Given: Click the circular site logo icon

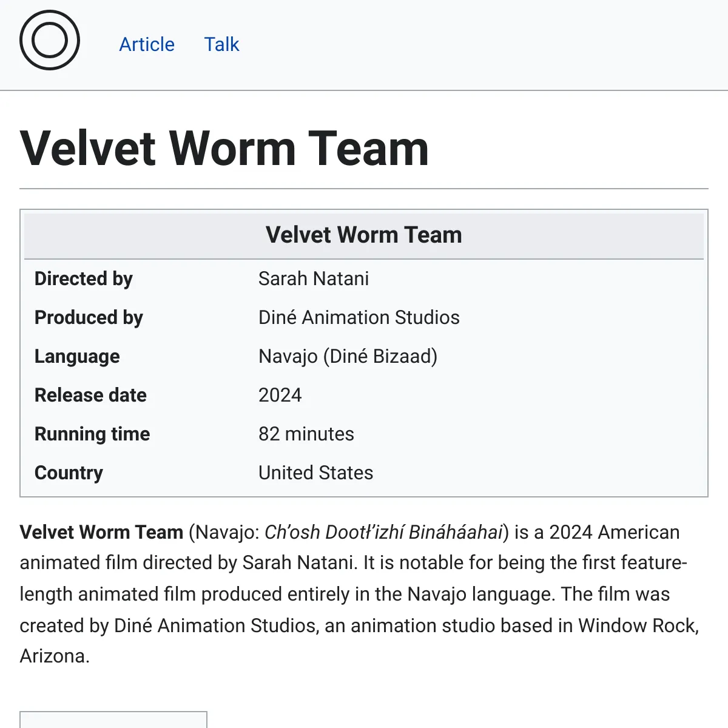Looking at the screenshot, I should 50,40.
